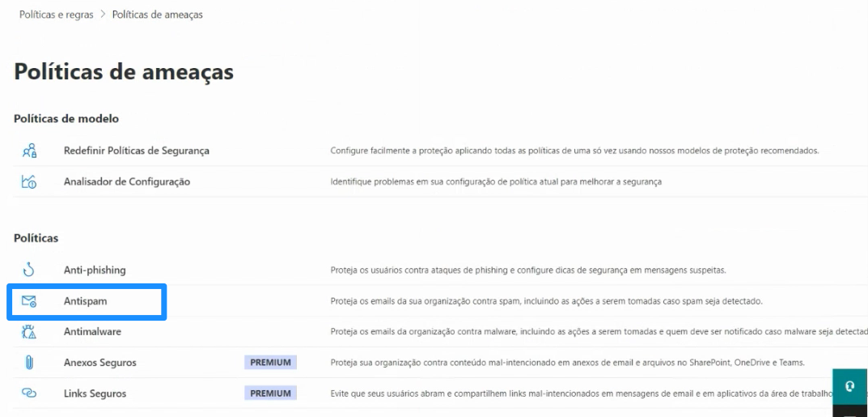Viewport: 868px width, 417px height.
Task: Open the Links Seguros policy
Action: tap(95, 394)
